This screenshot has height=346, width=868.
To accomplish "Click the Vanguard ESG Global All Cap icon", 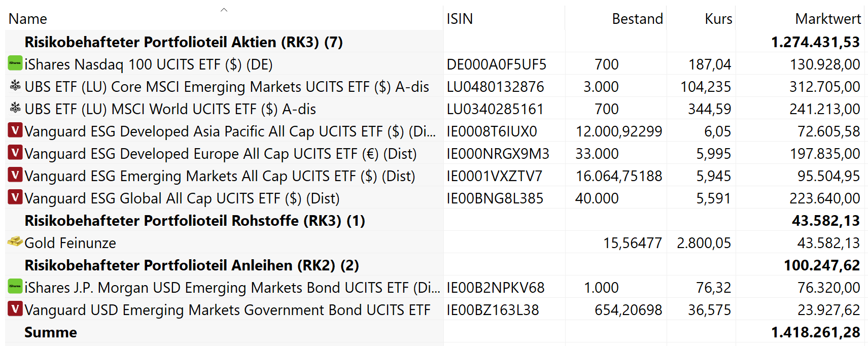I will 15,197.
